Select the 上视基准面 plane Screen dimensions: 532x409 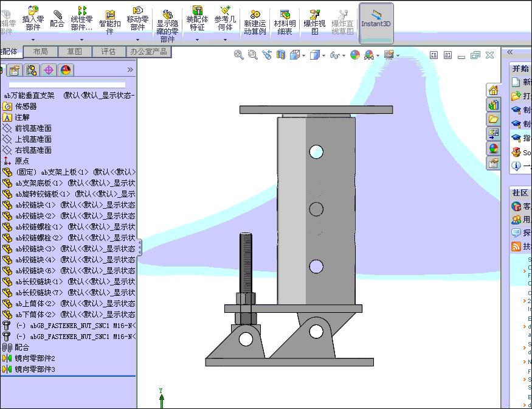coord(33,139)
